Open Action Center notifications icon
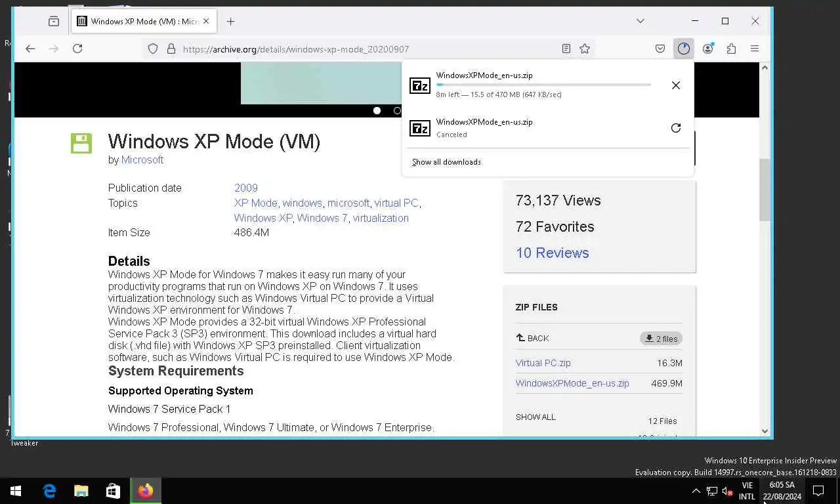 [818, 491]
